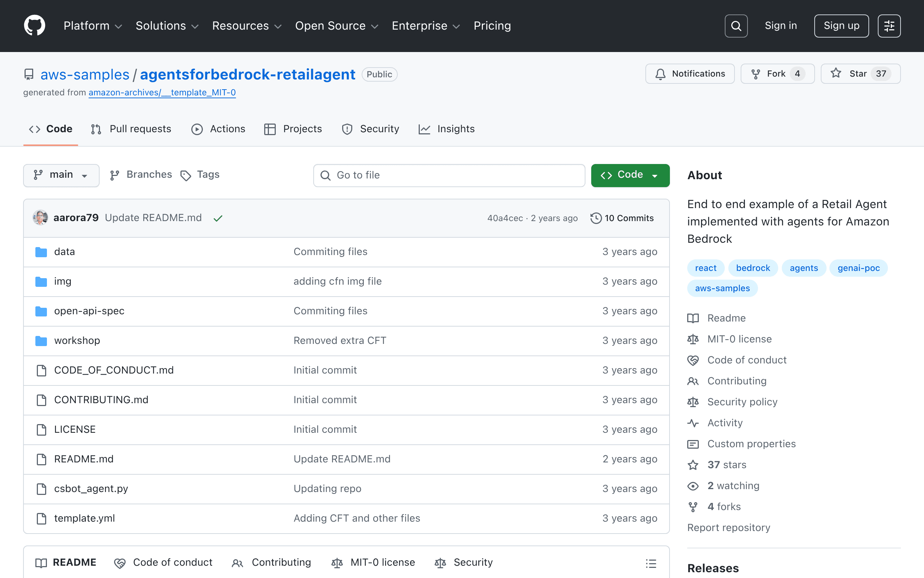
Task: Click Sign in
Action: pos(781,26)
